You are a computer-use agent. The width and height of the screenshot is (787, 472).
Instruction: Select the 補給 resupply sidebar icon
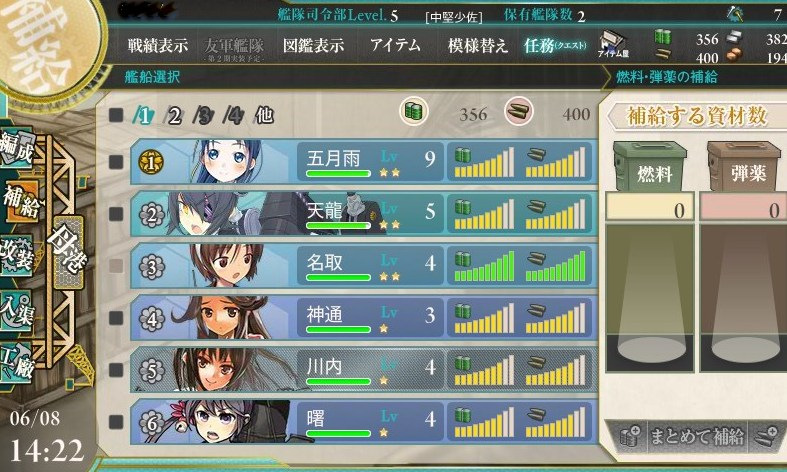[x=21, y=201]
